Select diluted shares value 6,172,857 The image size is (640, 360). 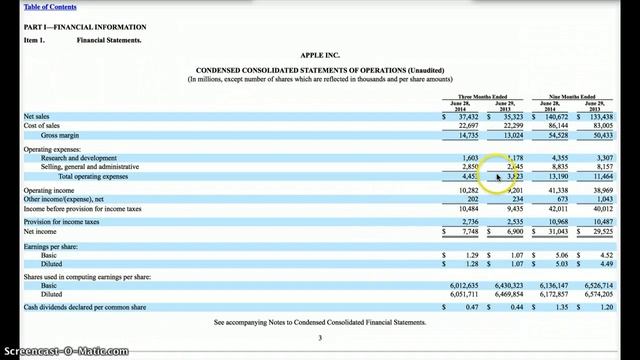[x=554, y=294]
